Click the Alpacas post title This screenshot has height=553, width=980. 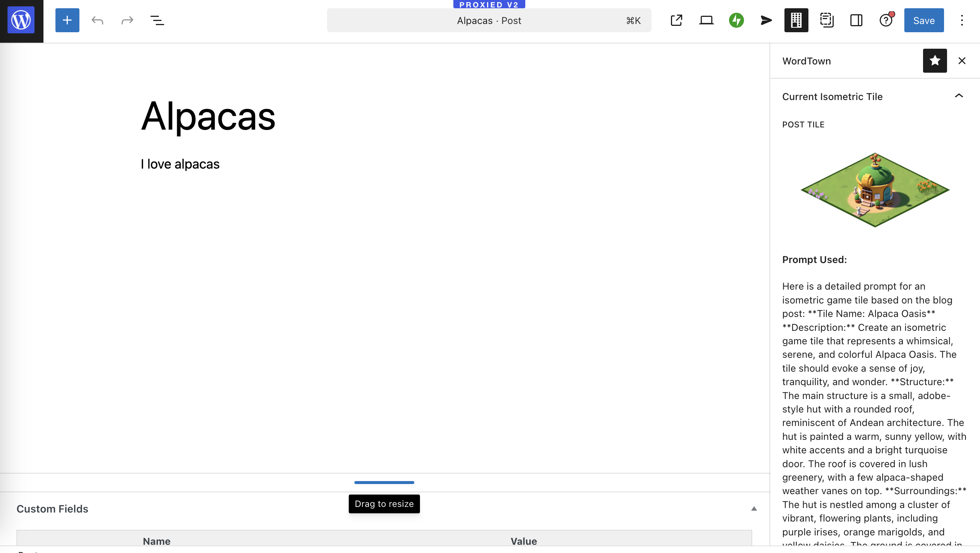click(x=208, y=116)
